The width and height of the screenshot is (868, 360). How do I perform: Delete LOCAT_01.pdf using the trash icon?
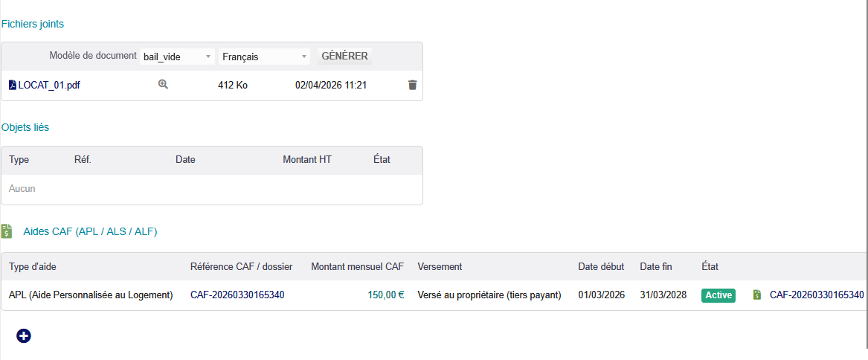pos(413,86)
